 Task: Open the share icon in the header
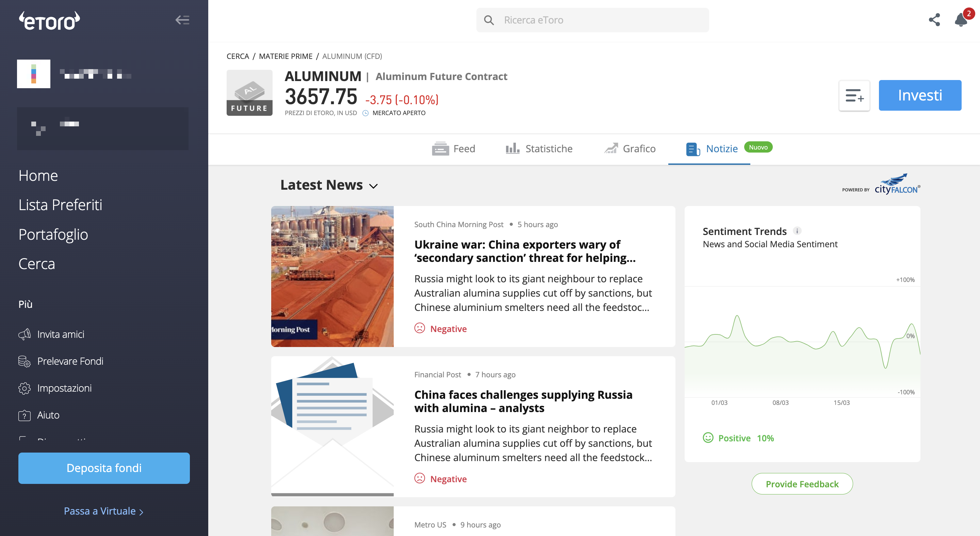tap(934, 20)
